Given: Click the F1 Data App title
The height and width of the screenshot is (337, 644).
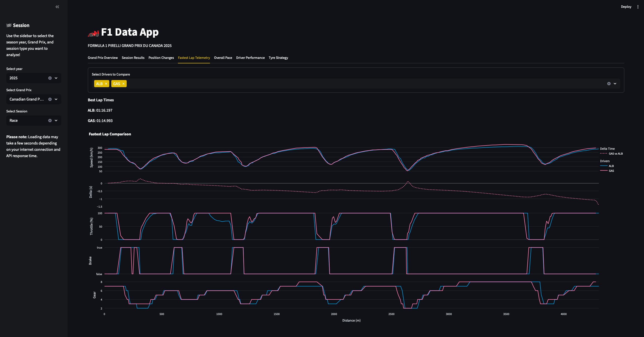Looking at the screenshot, I should 130,32.
